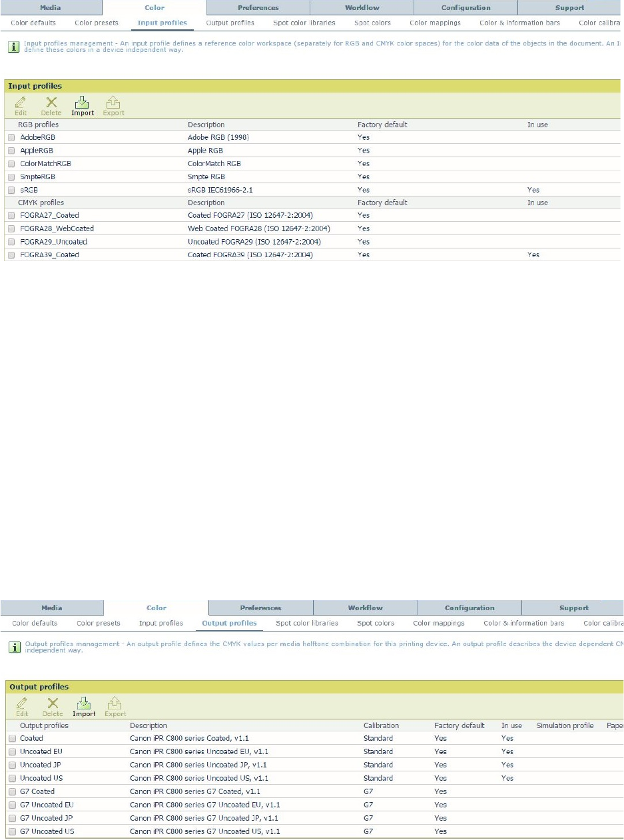Click the Import icon in Input profiles
The image size is (624, 840).
pos(83,102)
